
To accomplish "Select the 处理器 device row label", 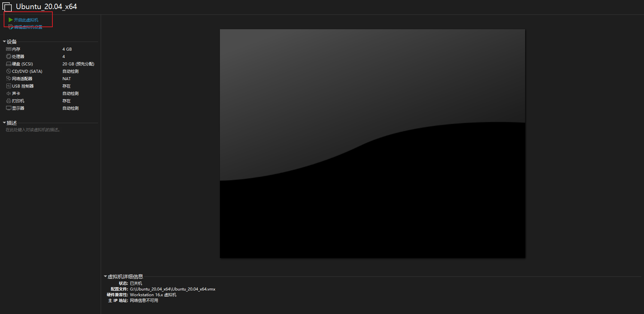I will [x=18, y=57].
